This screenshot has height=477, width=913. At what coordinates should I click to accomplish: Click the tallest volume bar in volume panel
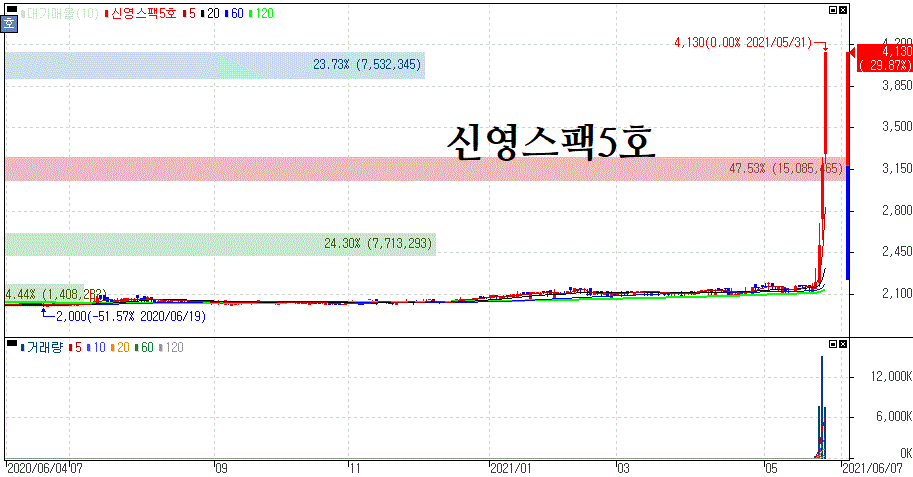[822, 407]
